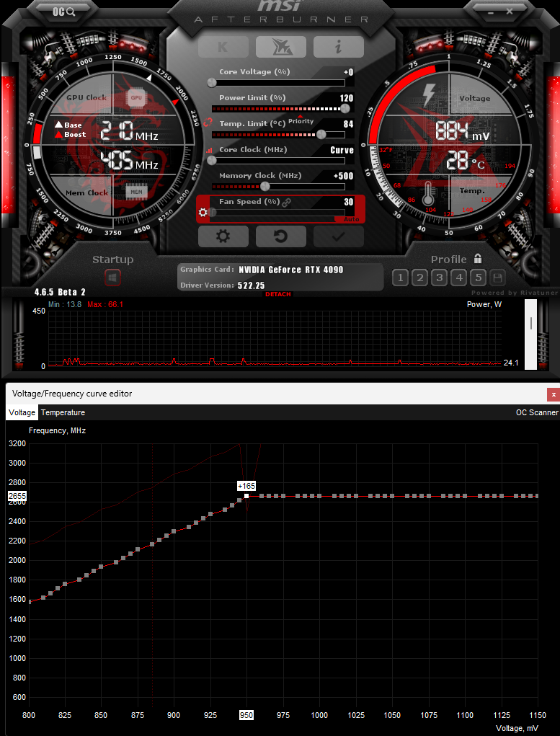
Task: Click the Core Voltage value +0
Action: point(349,72)
